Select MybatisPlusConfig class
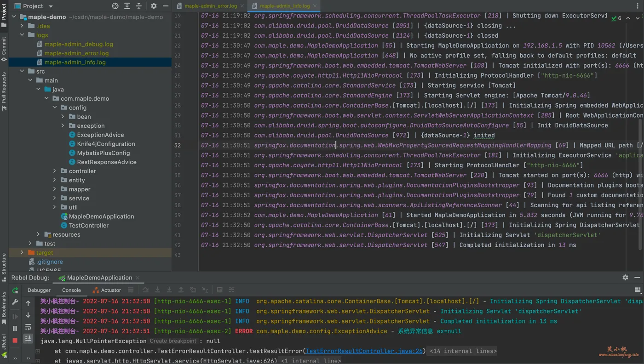 (103, 153)
